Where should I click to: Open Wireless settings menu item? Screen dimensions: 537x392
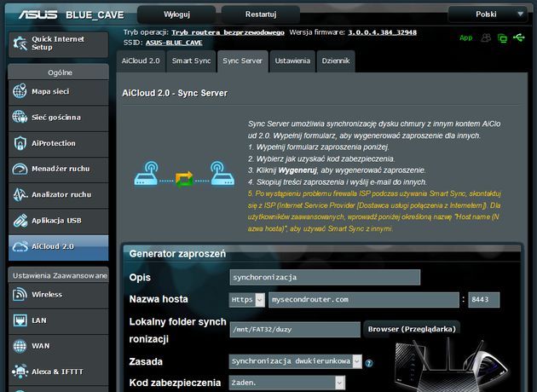tap(59, 295)
